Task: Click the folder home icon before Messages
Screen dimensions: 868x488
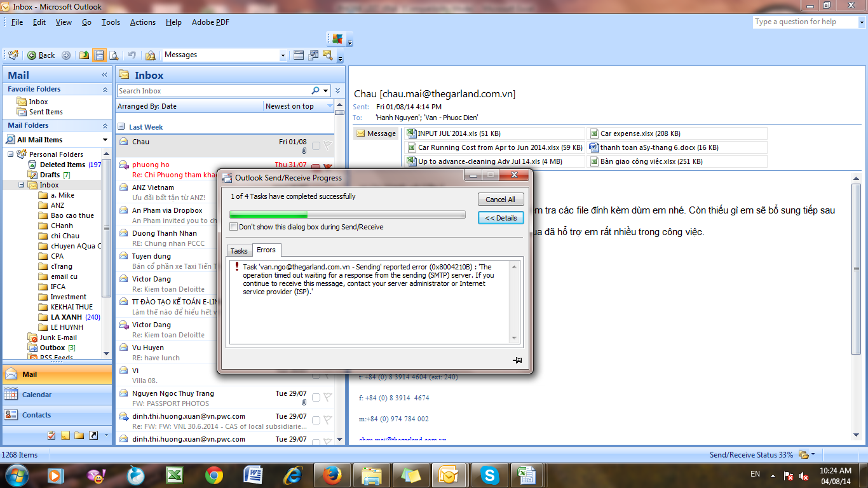Action: point(150,55)
